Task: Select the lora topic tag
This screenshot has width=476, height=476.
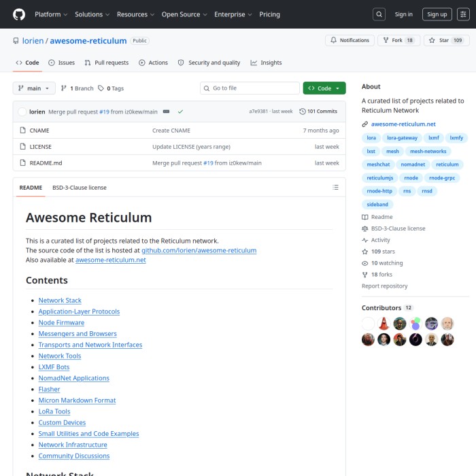Action: pyautogui.click(x=371, y=138)
